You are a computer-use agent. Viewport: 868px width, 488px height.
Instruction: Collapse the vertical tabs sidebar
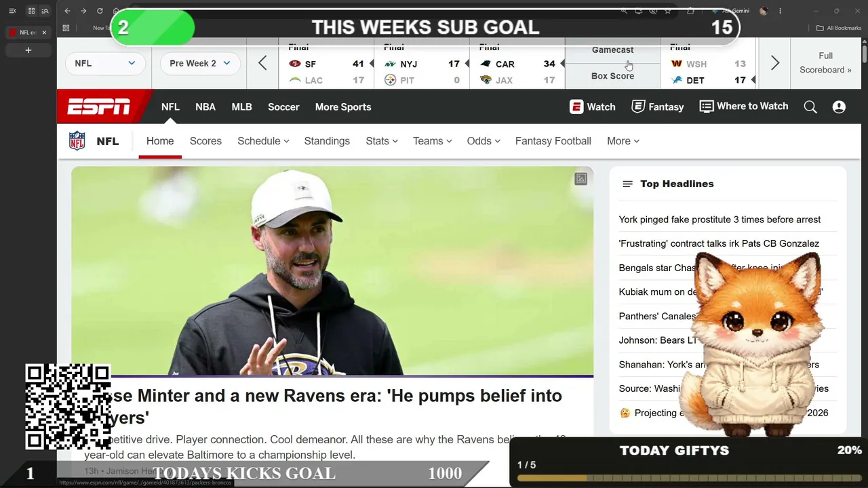tap(12, 11)
